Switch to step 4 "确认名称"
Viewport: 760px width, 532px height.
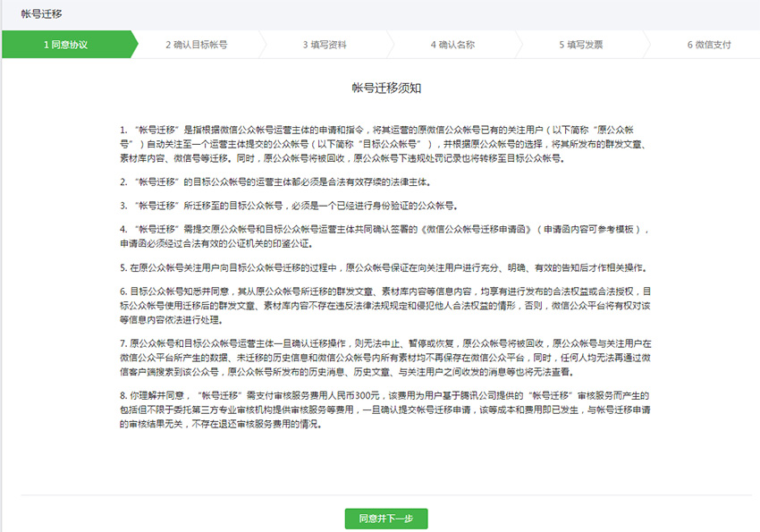[x=452, y=44]
